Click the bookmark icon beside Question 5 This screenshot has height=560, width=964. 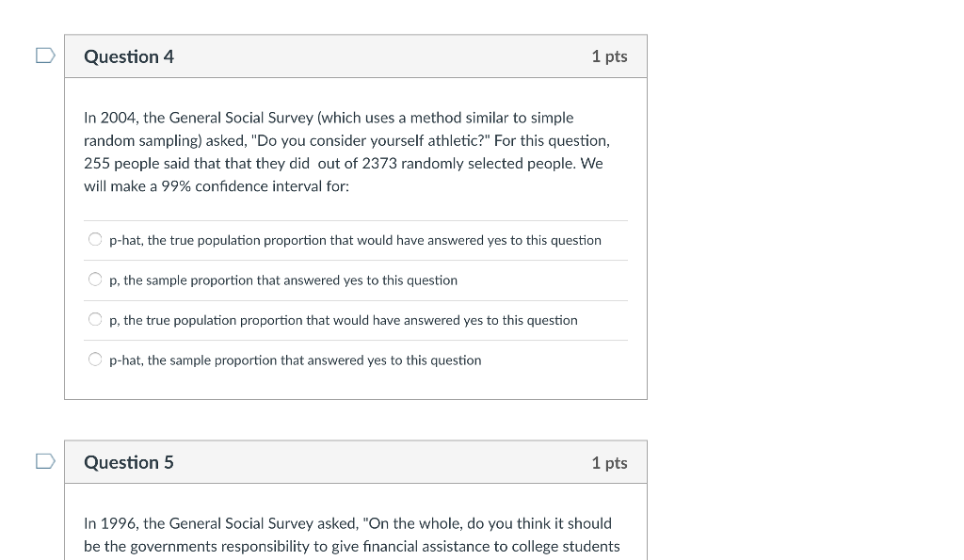[x=43, y=462]
